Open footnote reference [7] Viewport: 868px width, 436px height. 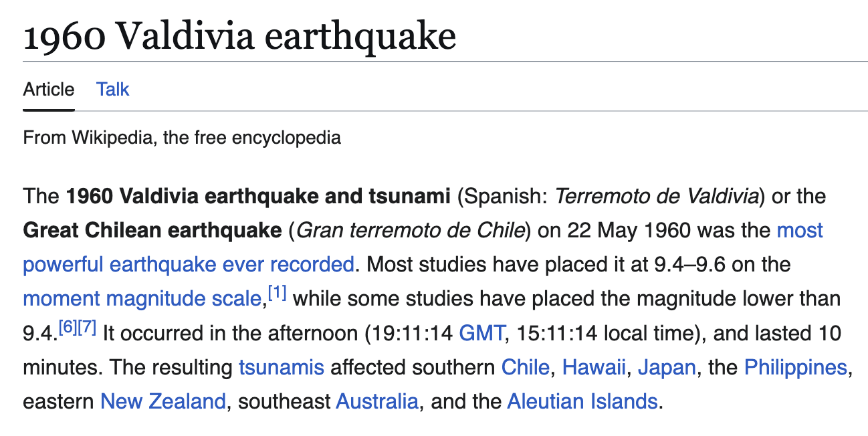(x=87, y=327)
